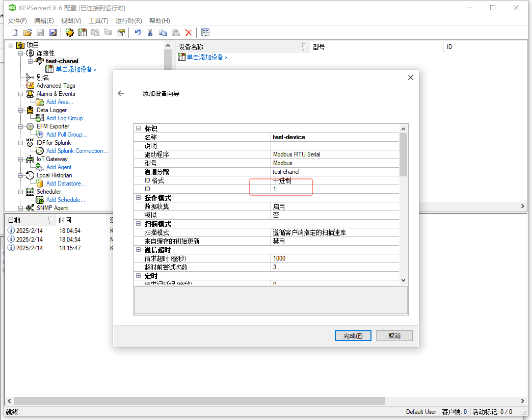This screenshot has height=420, width=532.
Task: Click the ID value field showing 1
Action: (335, 189)
